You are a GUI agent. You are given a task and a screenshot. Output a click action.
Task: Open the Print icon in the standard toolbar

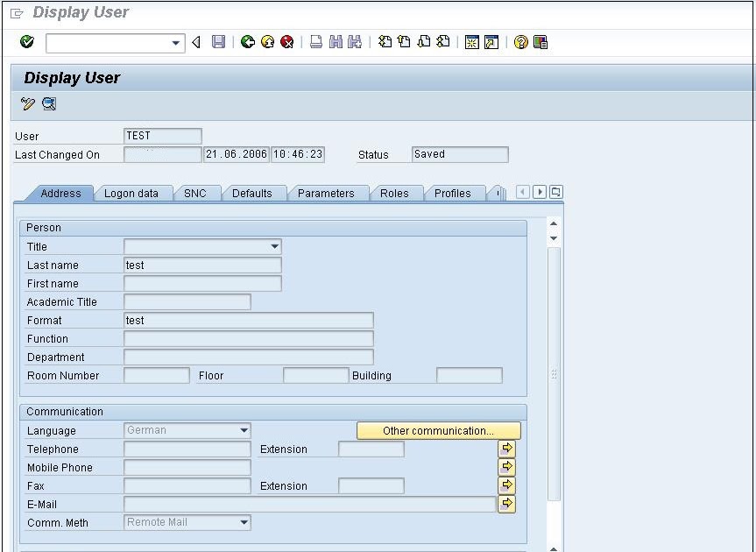[x=314, y=41]
